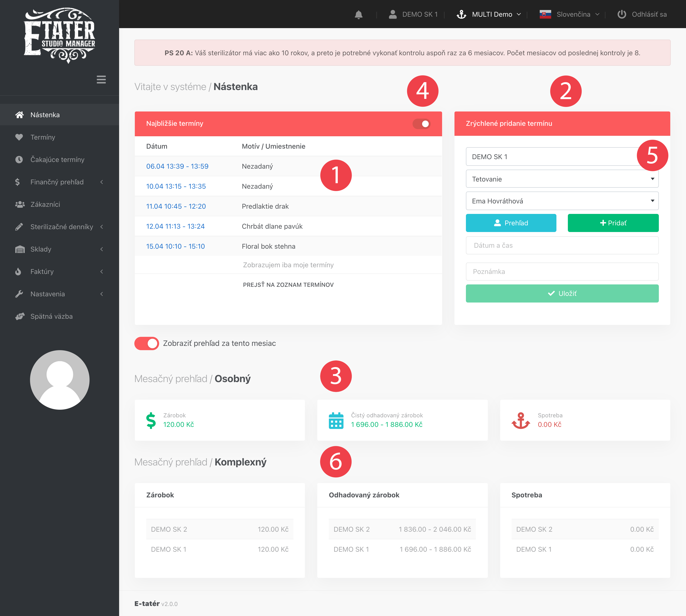Click the calendar icon in estimated earnings card
686x616 pixels.
coord(336,420)
